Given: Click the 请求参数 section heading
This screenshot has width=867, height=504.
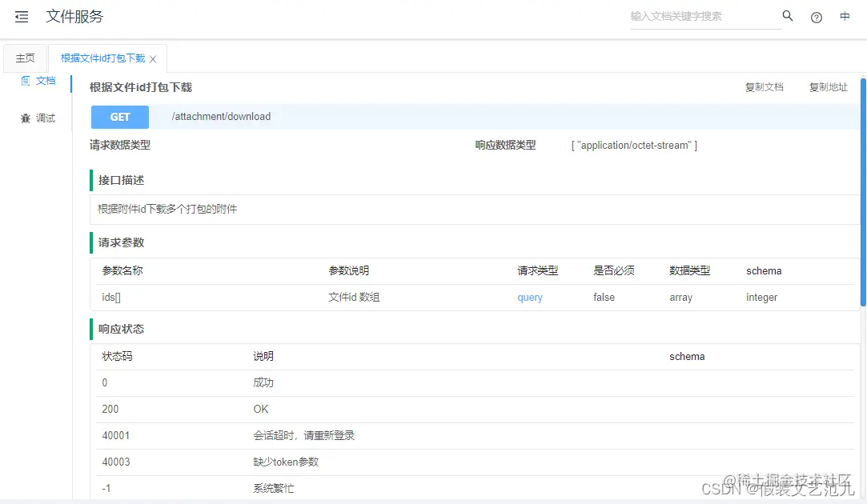Looking at the screenshot, I should point(121,242).
